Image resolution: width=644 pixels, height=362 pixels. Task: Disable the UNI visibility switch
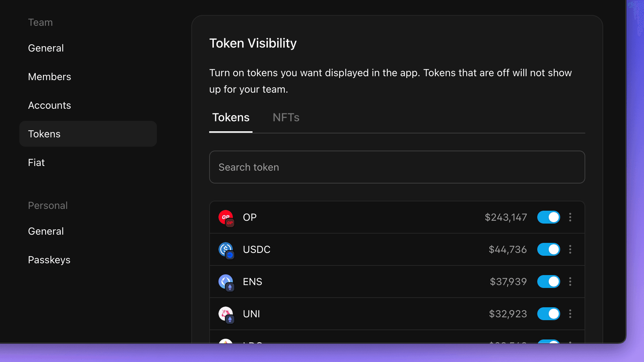548,314
